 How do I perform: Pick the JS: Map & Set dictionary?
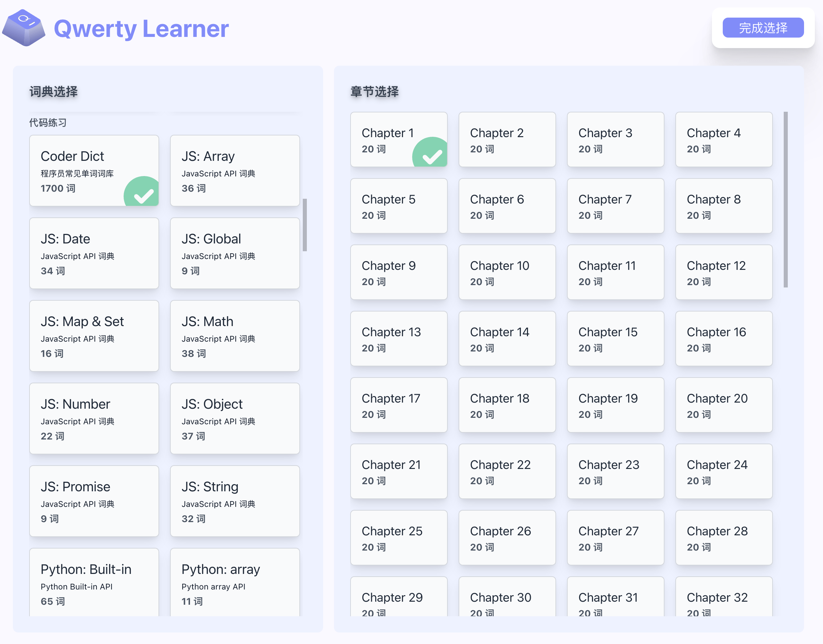click(94, 336)
